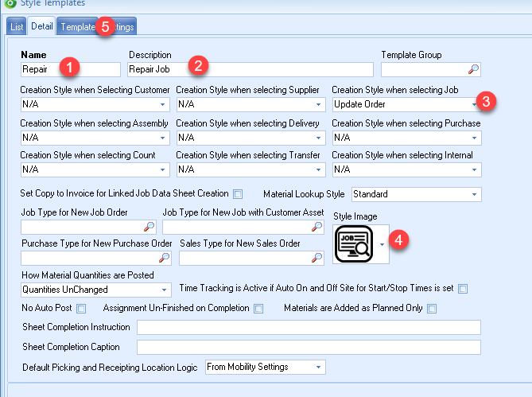Open Template Group lookup magnifier
532x397 pixels.
pyautogui.click(x=473, y=69)
